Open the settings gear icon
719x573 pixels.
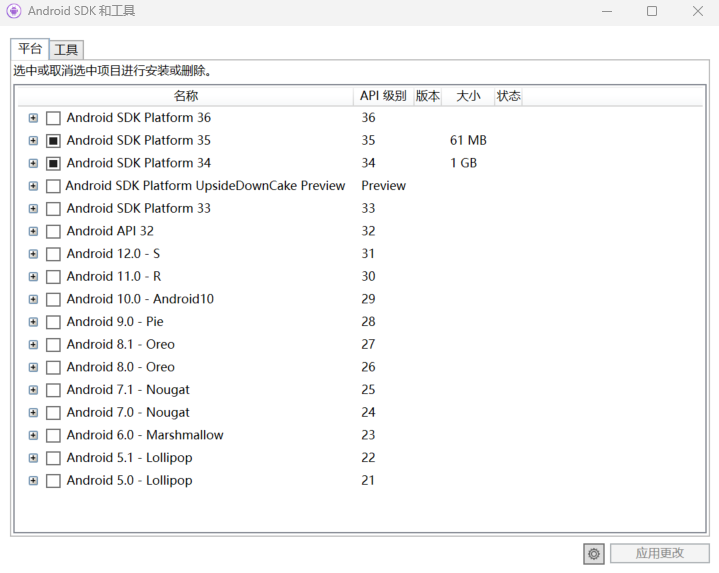[x=594, y=554]
